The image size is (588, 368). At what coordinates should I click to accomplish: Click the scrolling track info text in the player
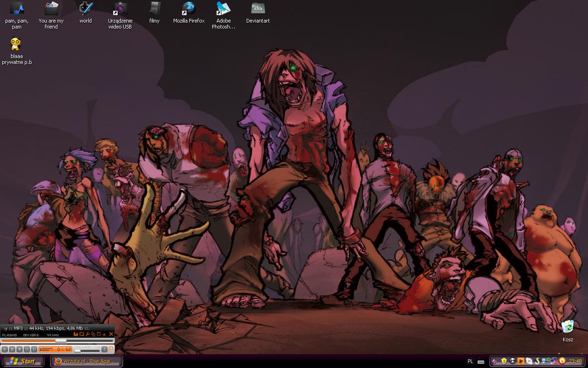click(46, 328)
